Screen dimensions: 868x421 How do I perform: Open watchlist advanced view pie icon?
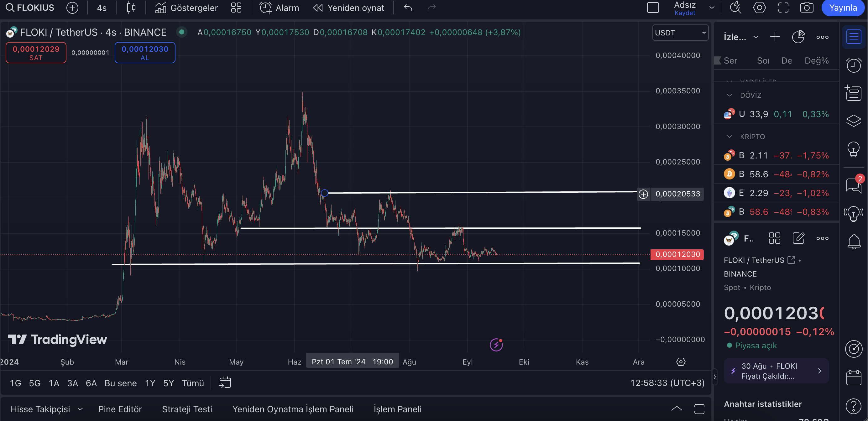[x=798, y=37]
